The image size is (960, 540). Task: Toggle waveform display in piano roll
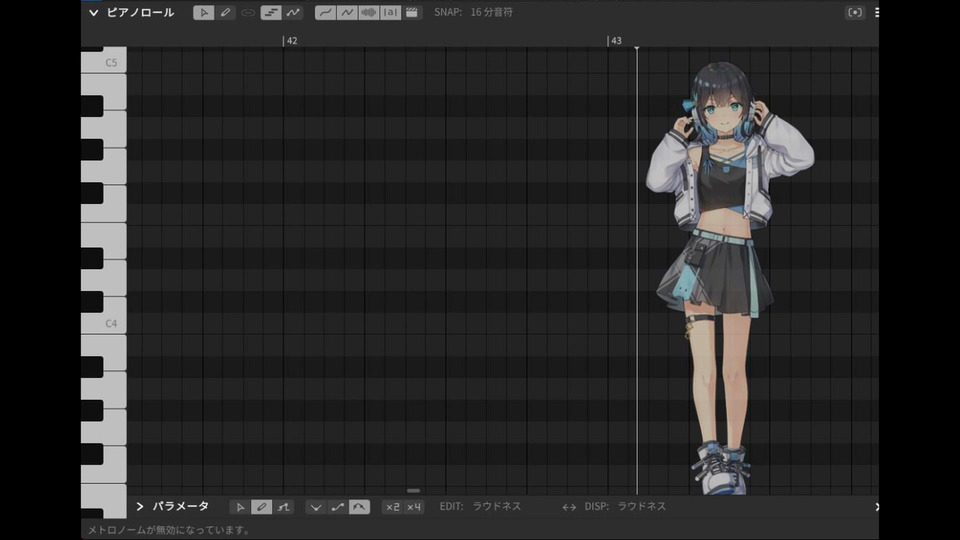click(369, 12)
